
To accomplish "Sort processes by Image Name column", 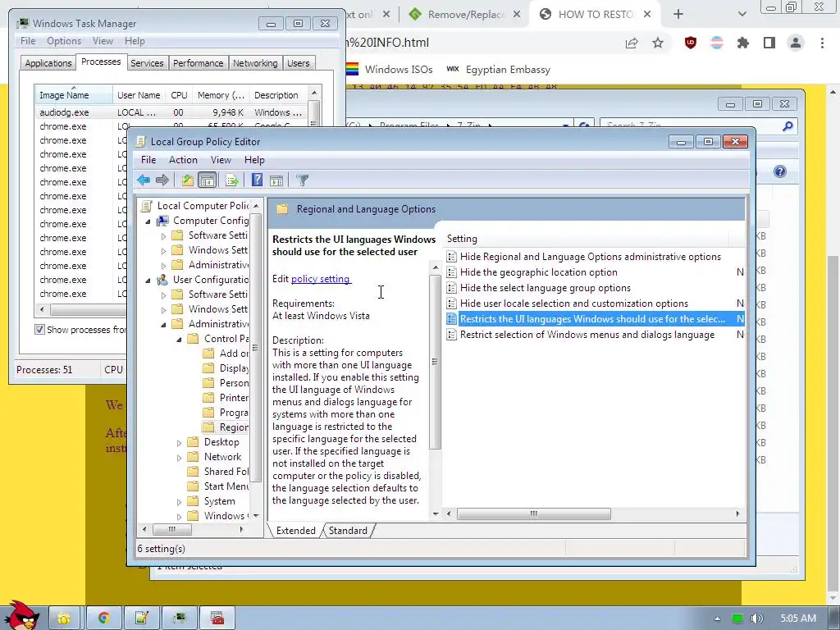I will (74, 95).
